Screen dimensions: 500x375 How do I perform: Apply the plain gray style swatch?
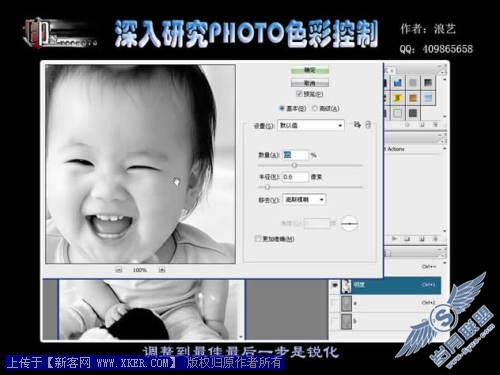[413, 82]
